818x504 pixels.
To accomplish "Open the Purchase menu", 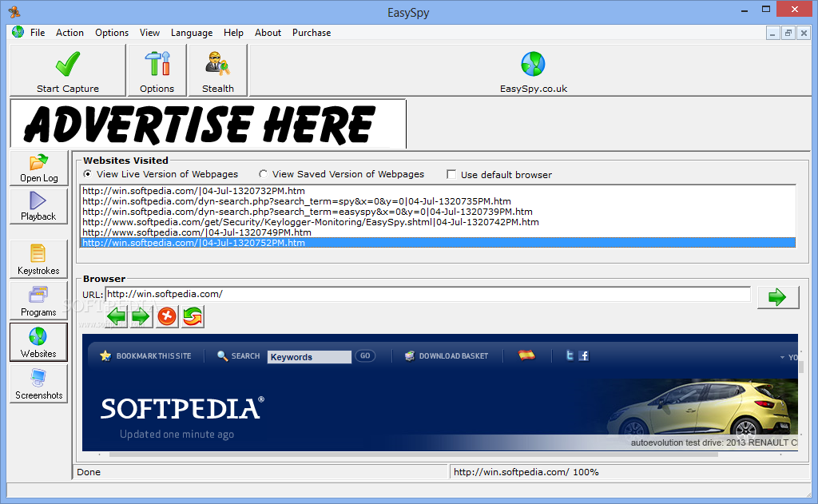I will point(312,32).
